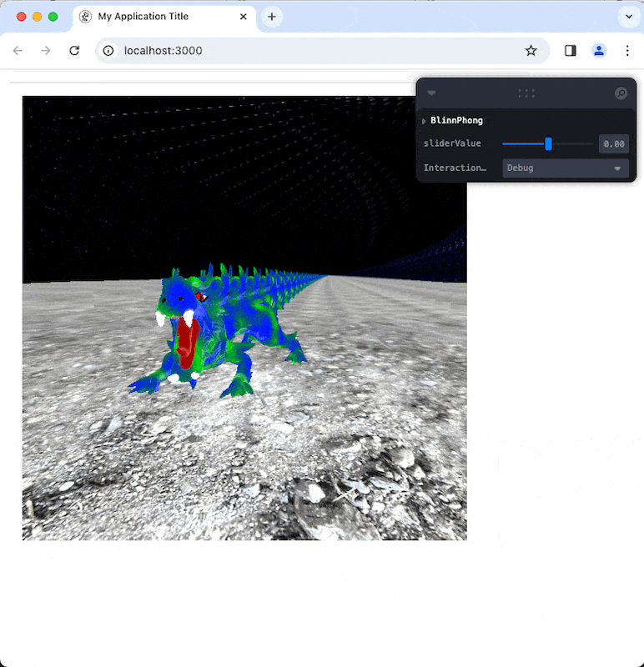Open the tab search dropdown
The image size is (644, 667).
(627, 17)
